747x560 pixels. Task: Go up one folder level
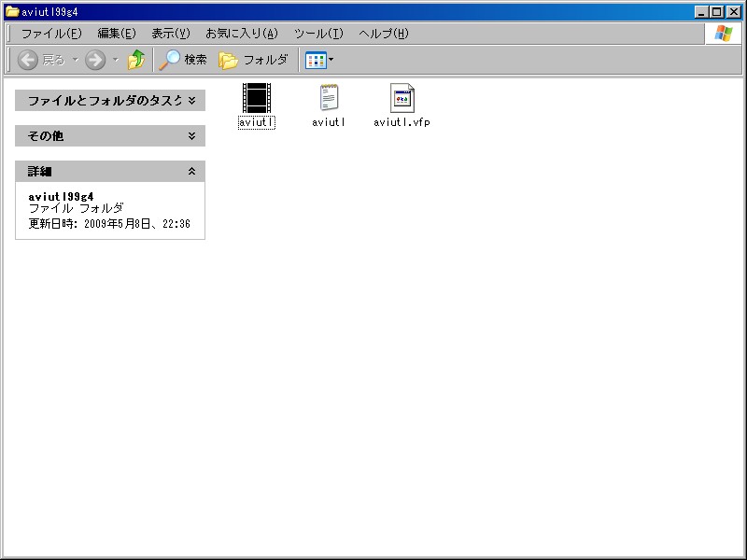click(x=136, y=60)
